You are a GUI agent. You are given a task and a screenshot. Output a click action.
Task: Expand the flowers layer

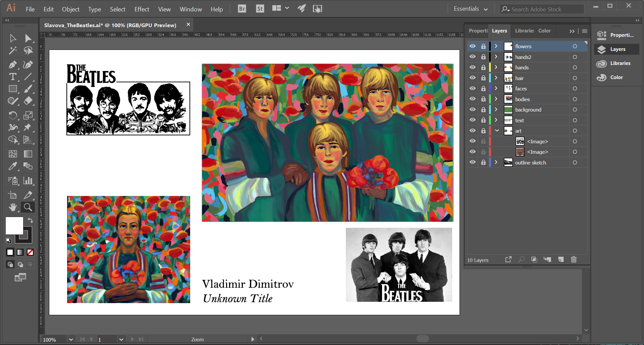pyautogui.click(x=496, y=46)
